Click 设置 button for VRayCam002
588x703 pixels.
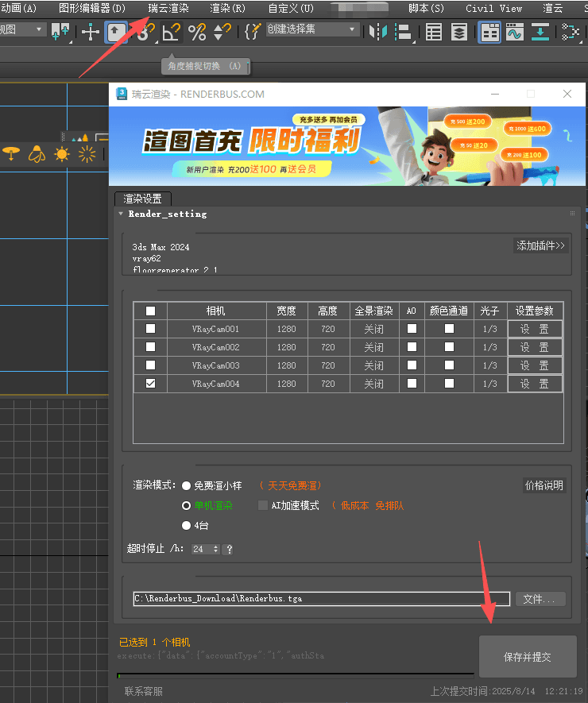tap(535, 347)
